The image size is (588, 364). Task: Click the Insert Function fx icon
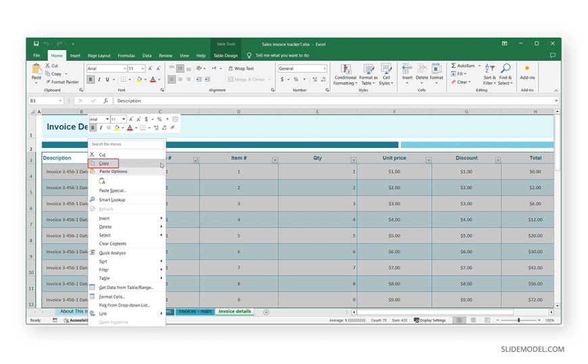[x=105, y=101]
